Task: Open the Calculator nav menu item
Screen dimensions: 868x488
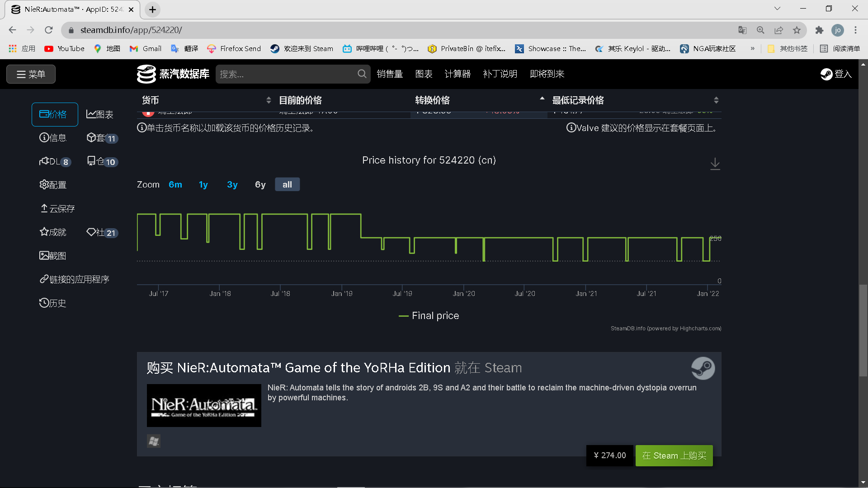Action: point(457,74)
